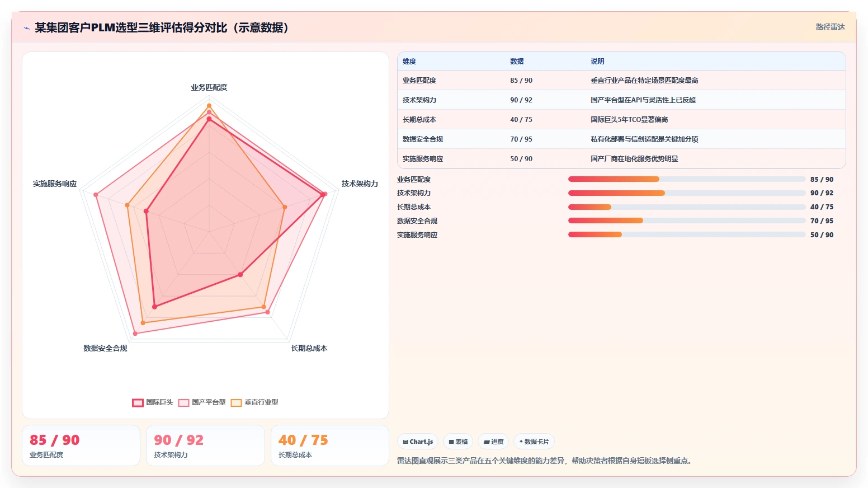Click the 路径雷达 label in header

coord(830,27)
